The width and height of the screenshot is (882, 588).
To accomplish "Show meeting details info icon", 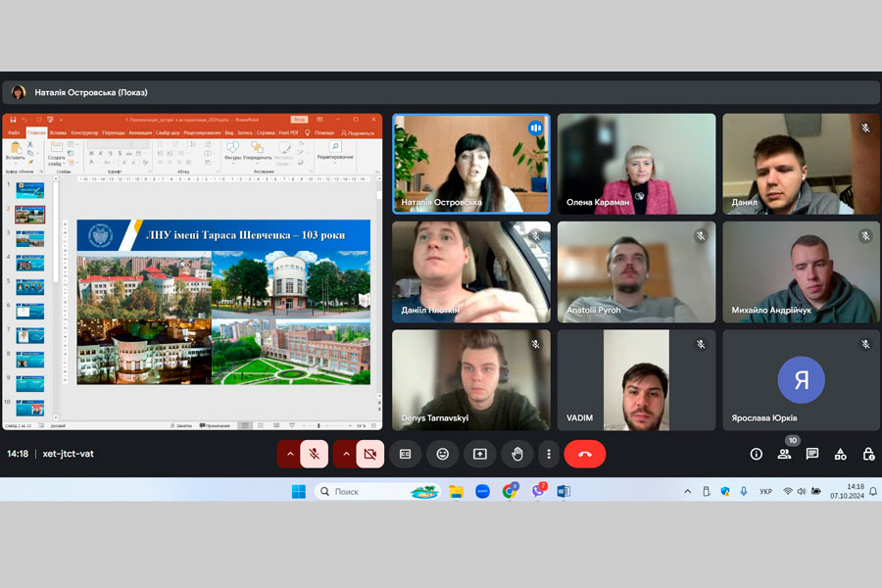I will (757, 454).
